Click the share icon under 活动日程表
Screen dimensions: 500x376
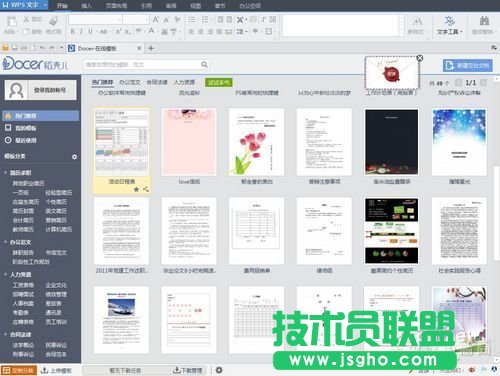click(x=146, y=189)
